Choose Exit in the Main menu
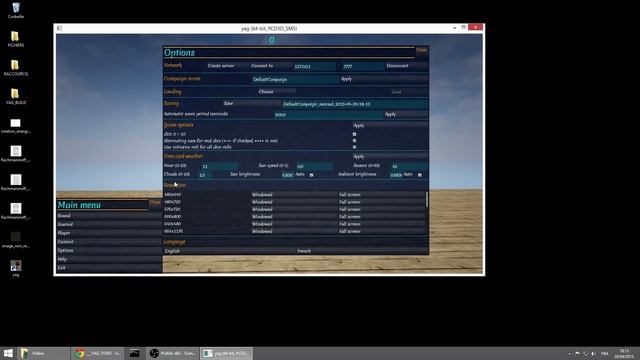The width and height of the screenshot is (640, 360). pos(109,268)
